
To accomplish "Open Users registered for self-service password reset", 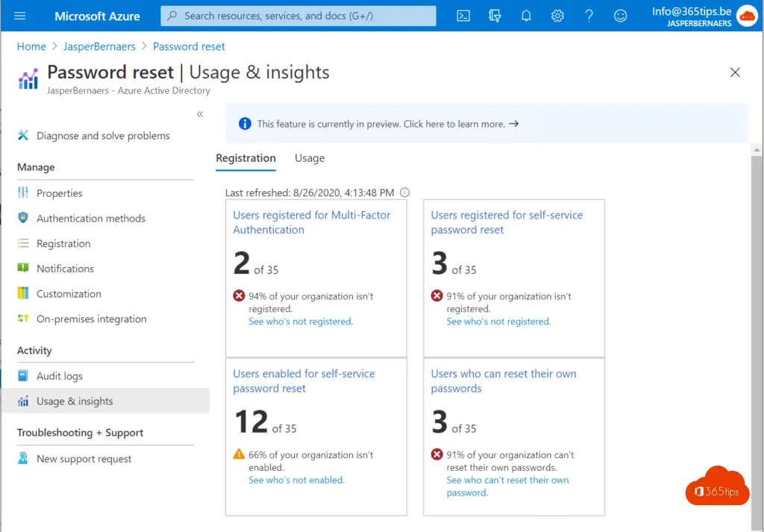I will 507,222.
